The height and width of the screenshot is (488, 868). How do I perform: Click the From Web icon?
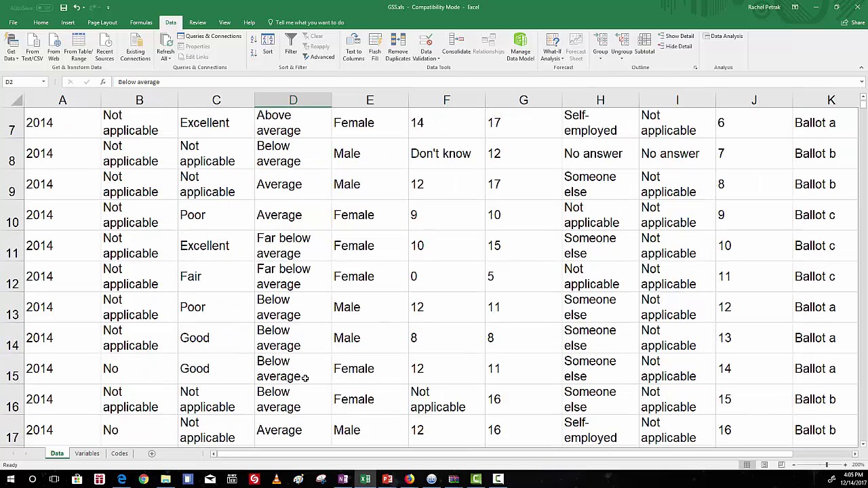click(54, 47)
